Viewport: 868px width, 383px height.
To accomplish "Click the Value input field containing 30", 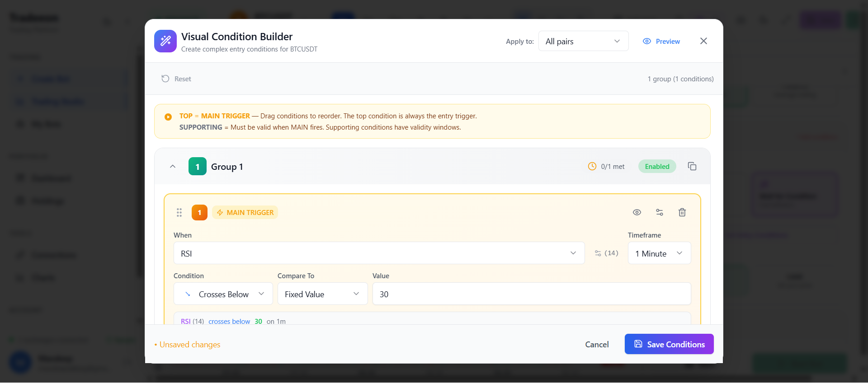I will [531, 294].
